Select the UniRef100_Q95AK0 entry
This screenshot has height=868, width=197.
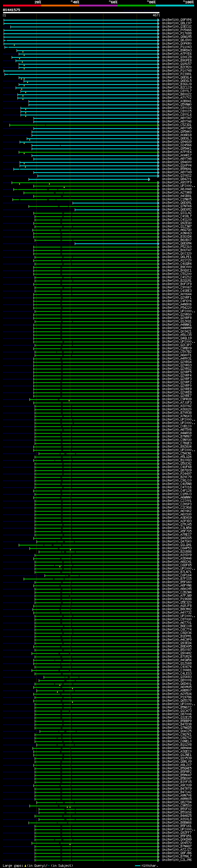(x=177, y=132)
